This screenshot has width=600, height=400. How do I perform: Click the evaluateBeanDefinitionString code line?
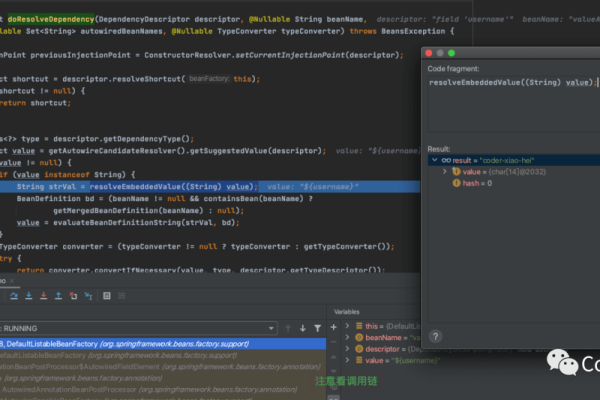(x=128, y=222)
